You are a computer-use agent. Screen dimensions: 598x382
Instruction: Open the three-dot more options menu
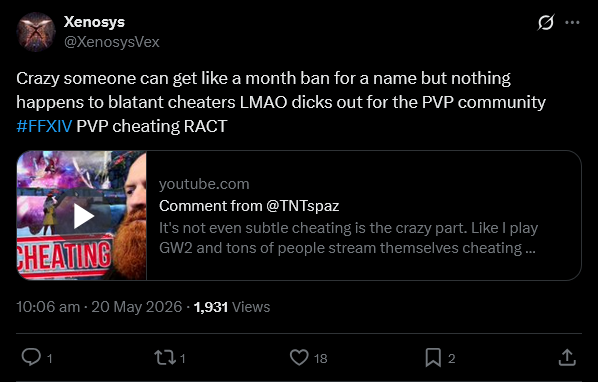(572, 22)
